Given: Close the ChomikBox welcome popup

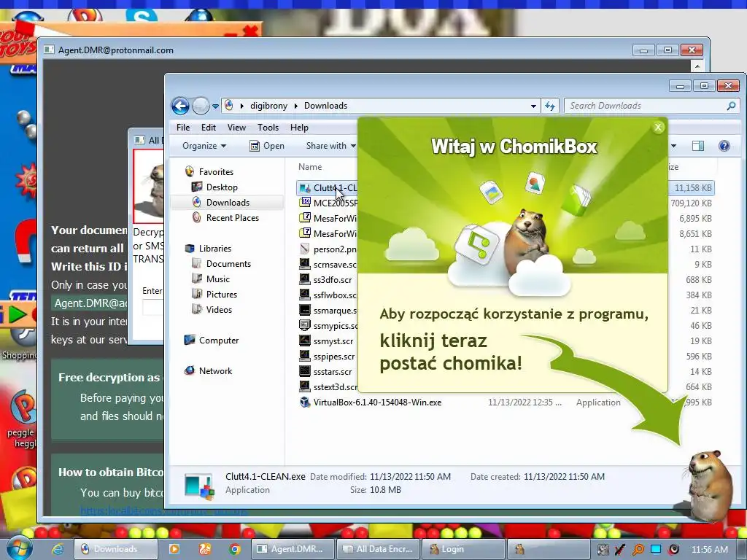Looking at the screenshot, I should [x=658, y=127].
